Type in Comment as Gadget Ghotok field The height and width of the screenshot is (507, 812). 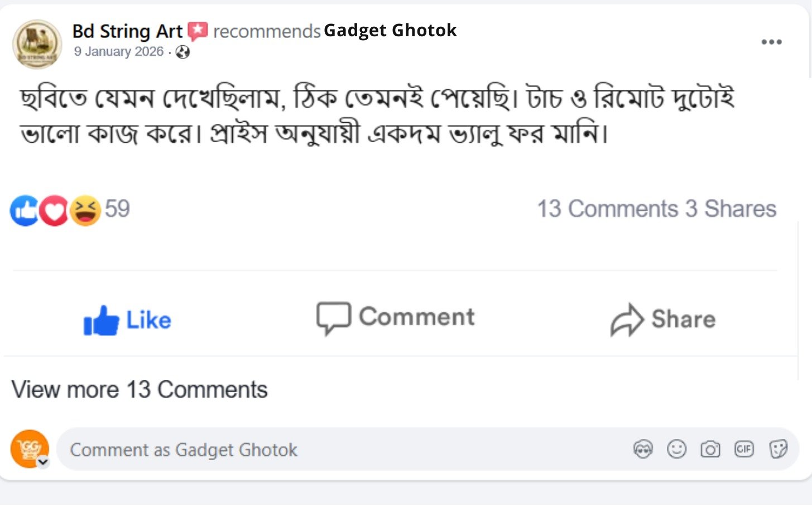point(335,450)
